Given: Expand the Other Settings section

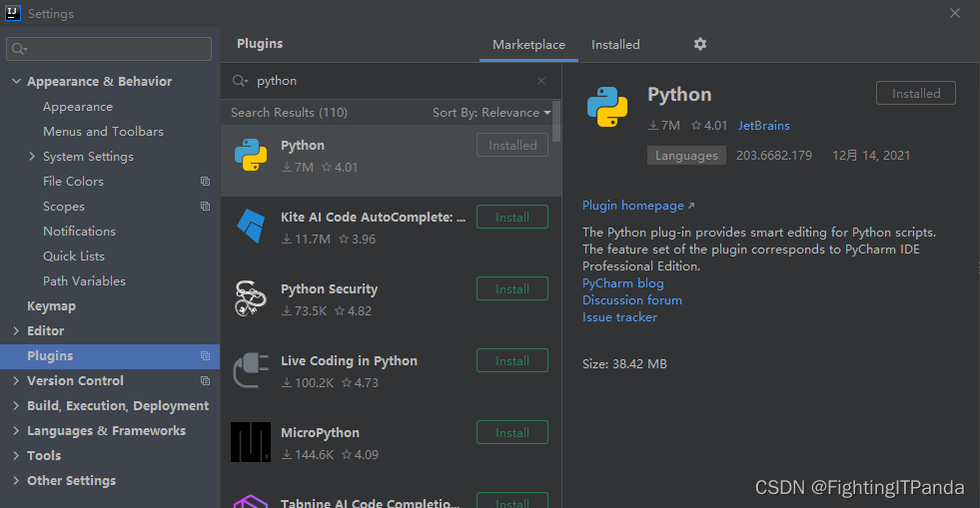Looking at the screenshot, I should tap(16, 480).
